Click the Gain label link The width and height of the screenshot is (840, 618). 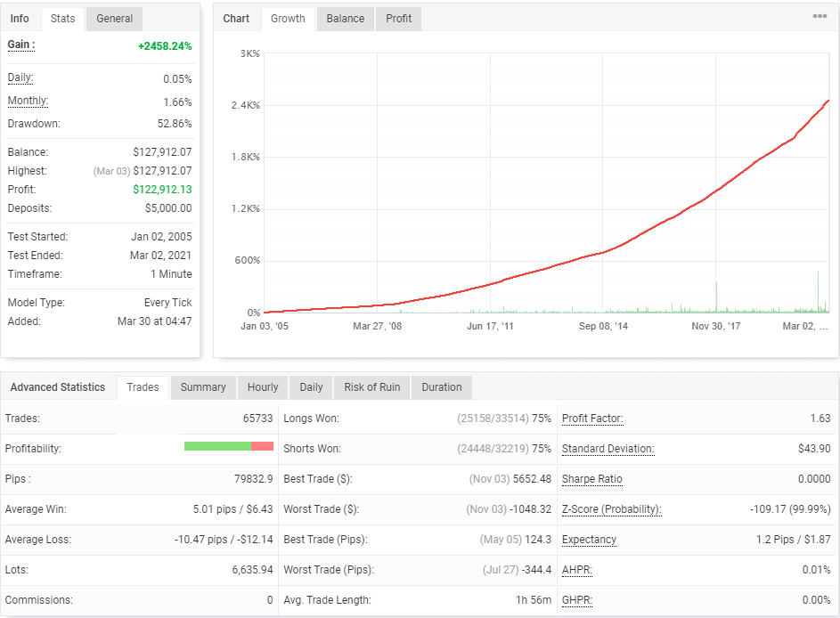pyautogui.click(x=20, y=45)
